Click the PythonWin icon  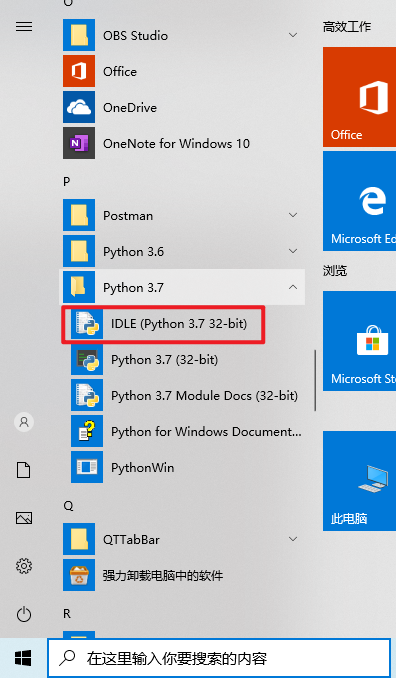pyautogui.click(x=87, y=467)
